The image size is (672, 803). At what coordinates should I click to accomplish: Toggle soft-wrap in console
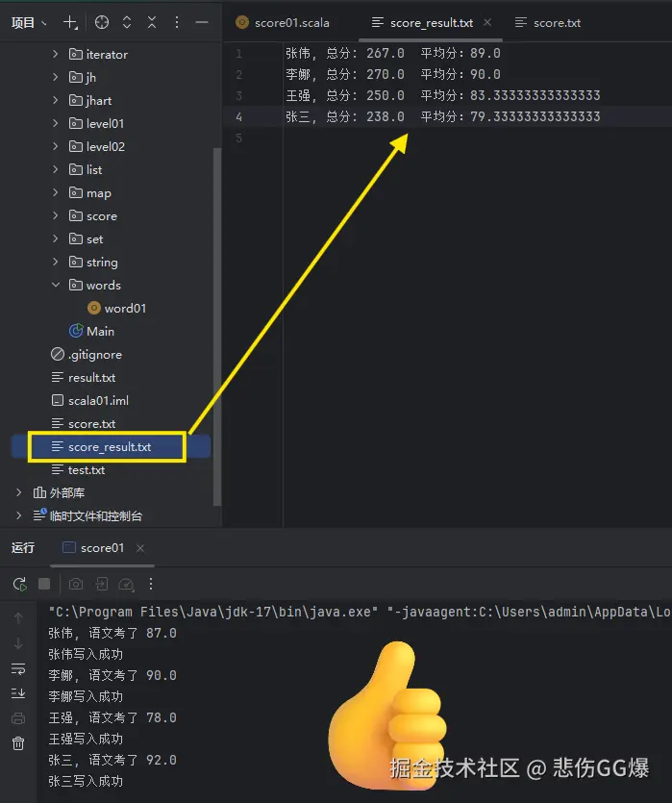tap(18, 668)
